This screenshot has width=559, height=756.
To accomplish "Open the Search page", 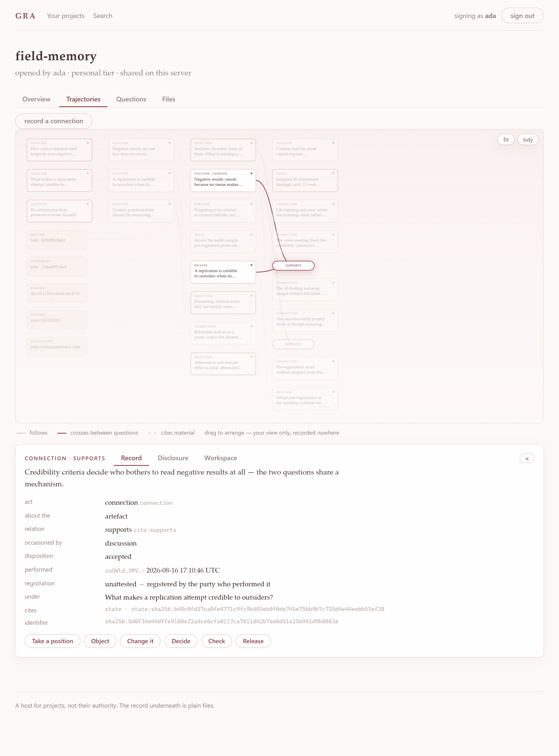I will click(x=103, y=16).
